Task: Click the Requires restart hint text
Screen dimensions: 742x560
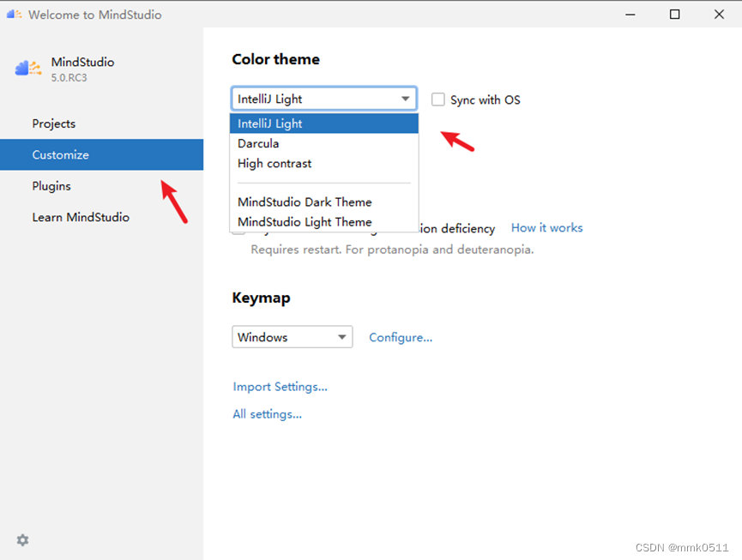Action: [x=392, y=250]
